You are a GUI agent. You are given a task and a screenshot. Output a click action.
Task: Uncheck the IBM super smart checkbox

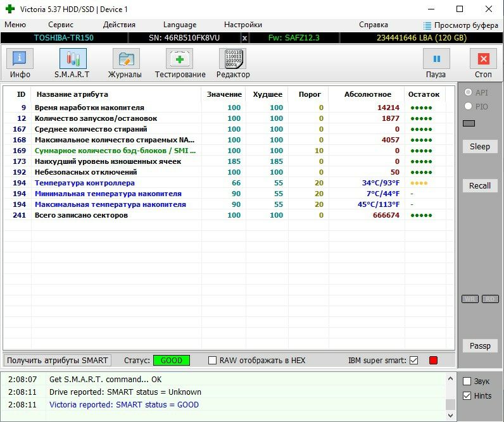pyautogui.click(x=414, y=361)
